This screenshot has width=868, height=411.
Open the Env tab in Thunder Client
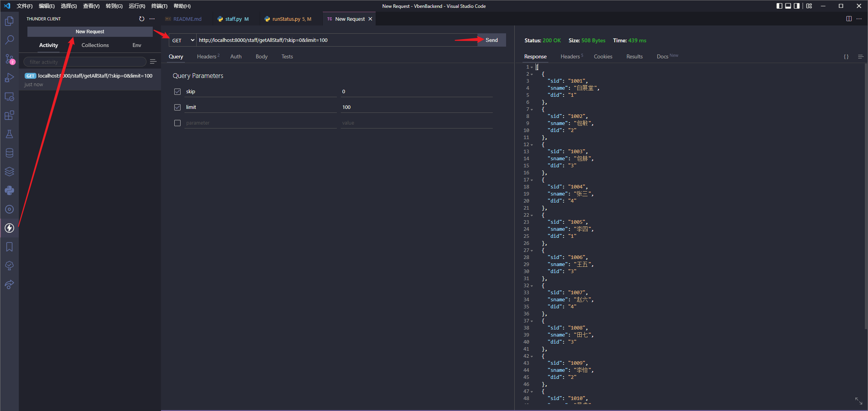click(137, 45)
